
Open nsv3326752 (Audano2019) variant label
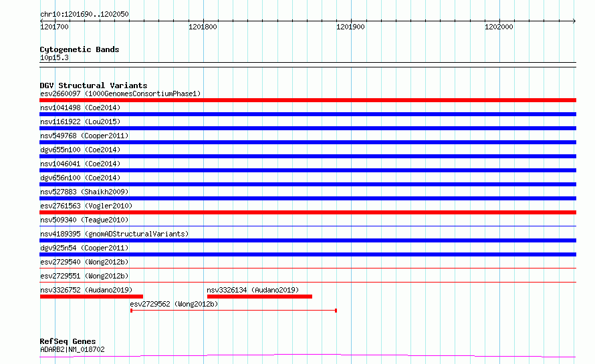[86, 290]
